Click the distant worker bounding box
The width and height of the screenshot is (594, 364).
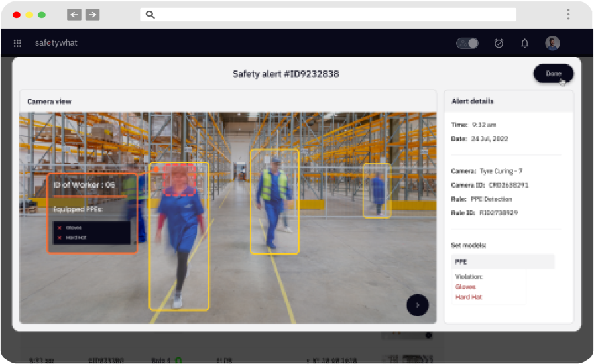[x=377, y=191]
